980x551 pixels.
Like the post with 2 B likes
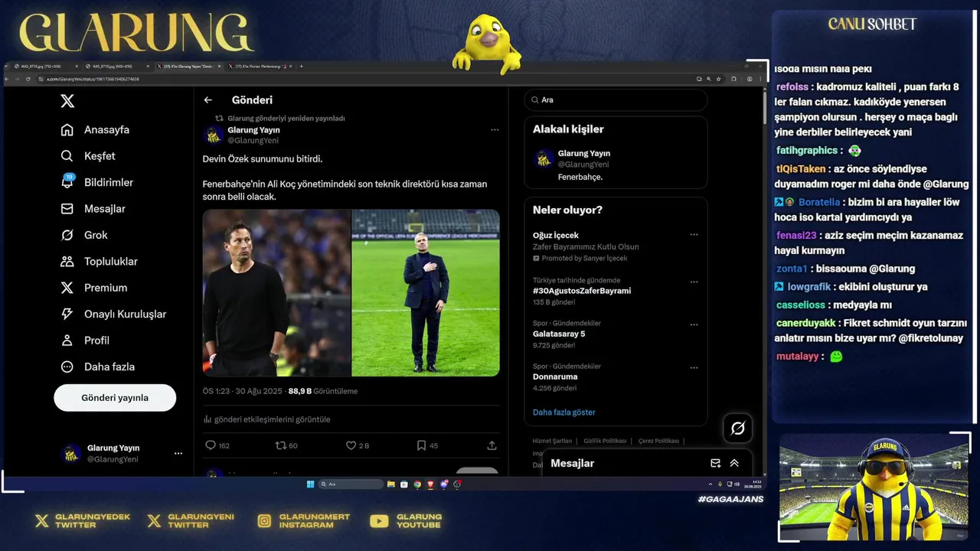357,445
